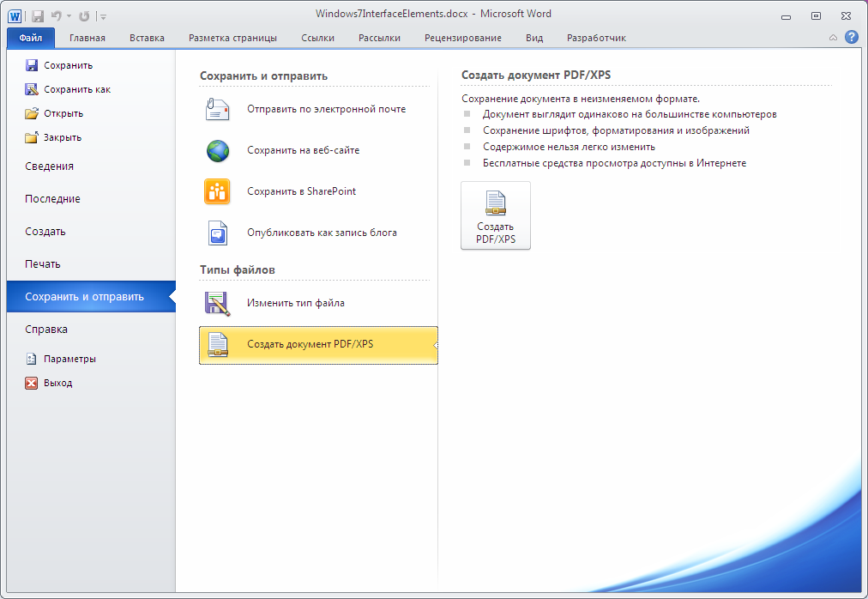868x599 pixels.
Task: Open the Ссылки ribbon tab
Action: coord(317,39)
